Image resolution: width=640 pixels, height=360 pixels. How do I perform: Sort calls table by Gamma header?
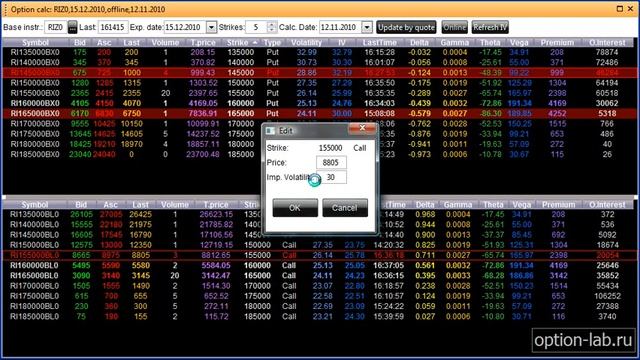click(458, 204)
